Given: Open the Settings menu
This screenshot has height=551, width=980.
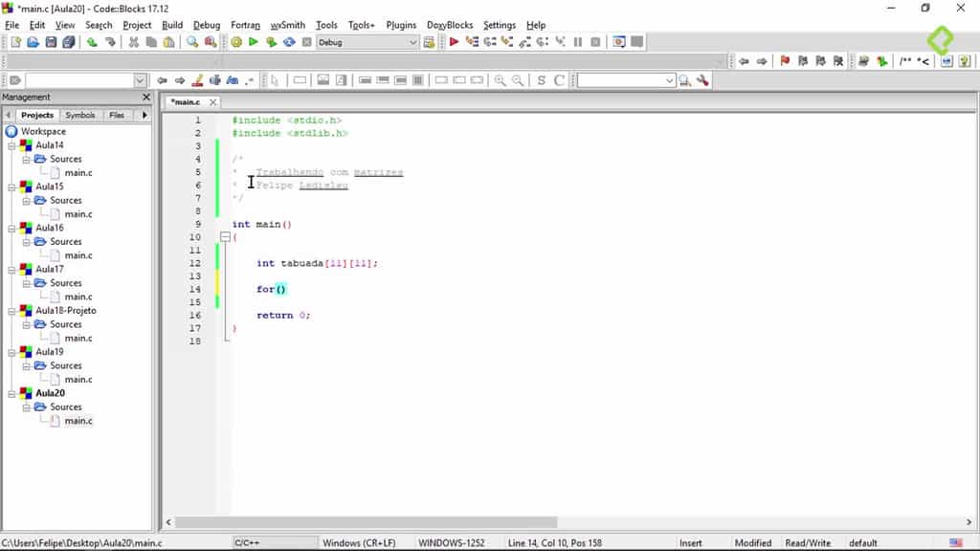Looking at the screenshot, I should (500, 25).
